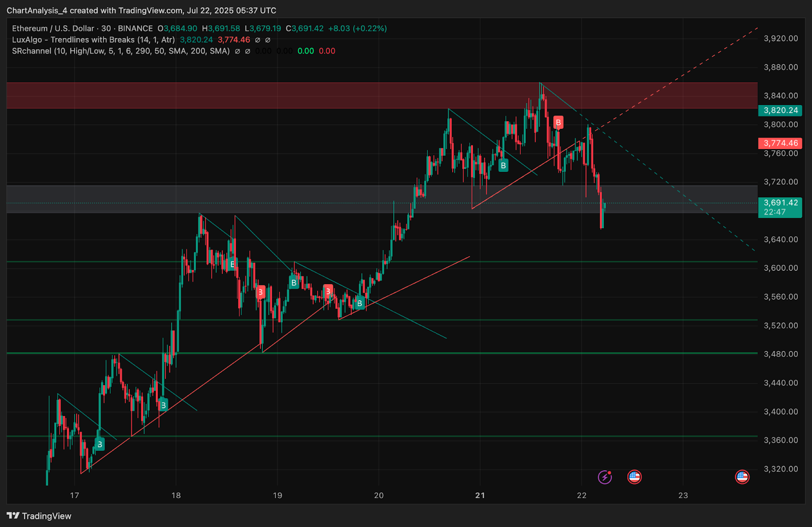Click the close value C3,691.42 in legend
812x527 pixels.
click(x=304, y=28)
